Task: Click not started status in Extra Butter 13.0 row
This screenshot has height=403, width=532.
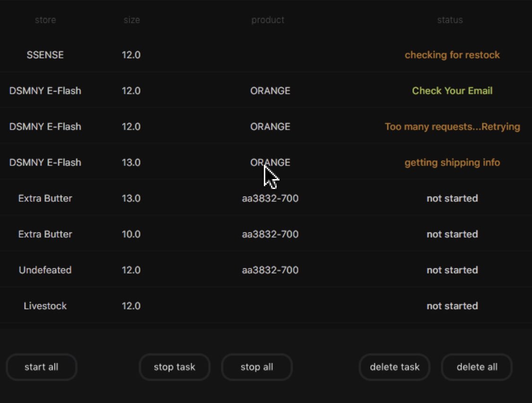Action: [x=452, y=198]
